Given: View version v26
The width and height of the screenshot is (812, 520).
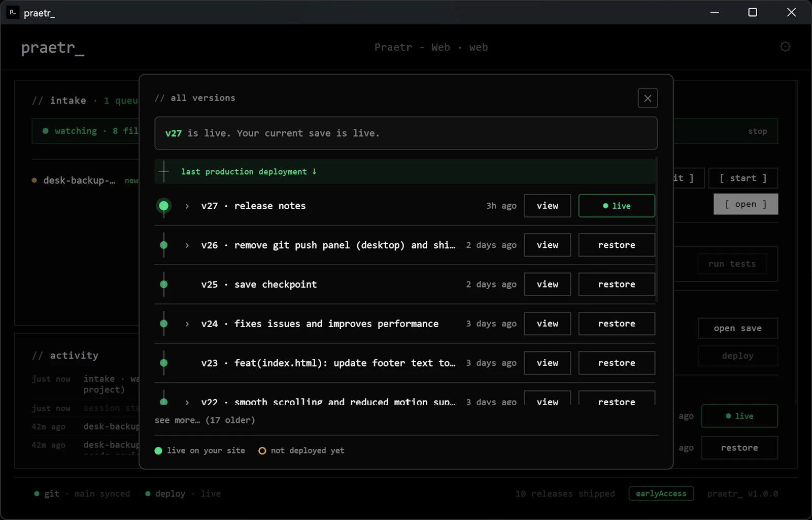Looking at the screenshot, I should pos(547,245).
